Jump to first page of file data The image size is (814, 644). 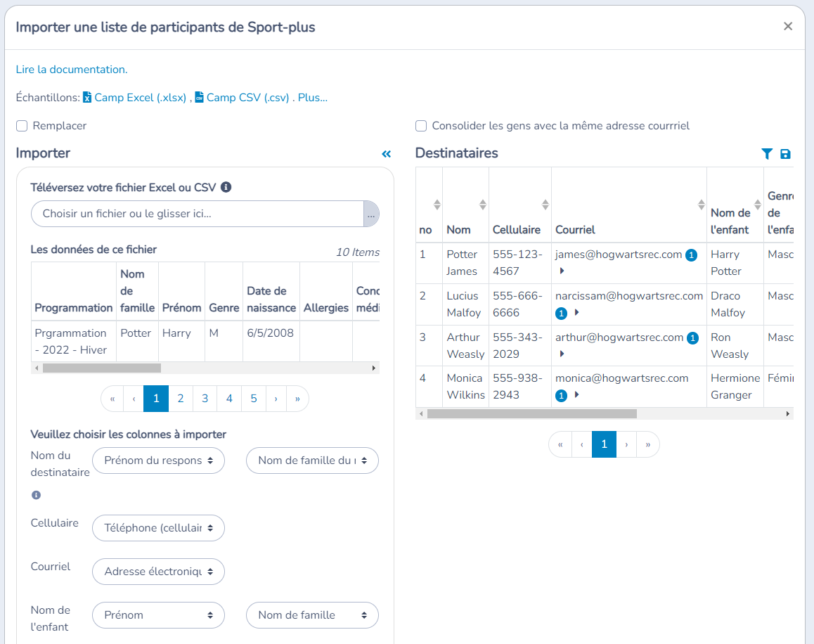pos(112,399)
